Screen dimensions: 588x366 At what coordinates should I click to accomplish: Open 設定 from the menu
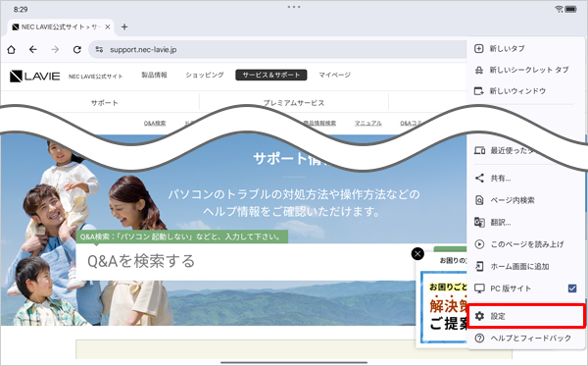coord(525,316)
